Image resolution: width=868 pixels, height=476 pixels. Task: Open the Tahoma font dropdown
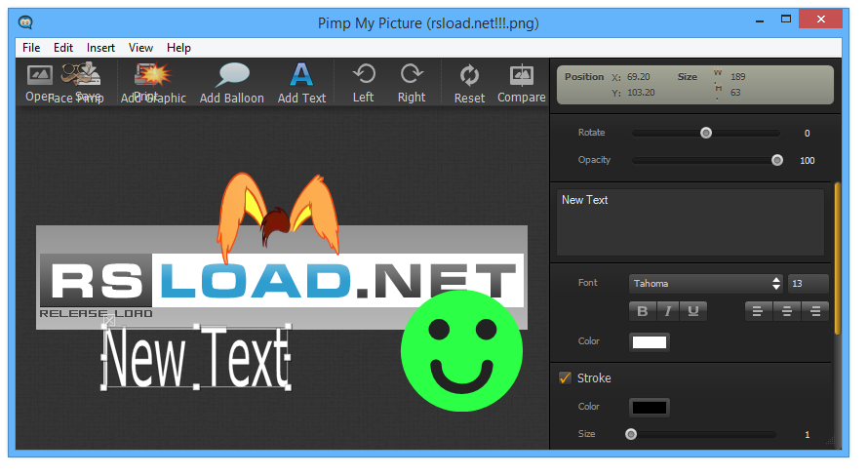point(706,284)
